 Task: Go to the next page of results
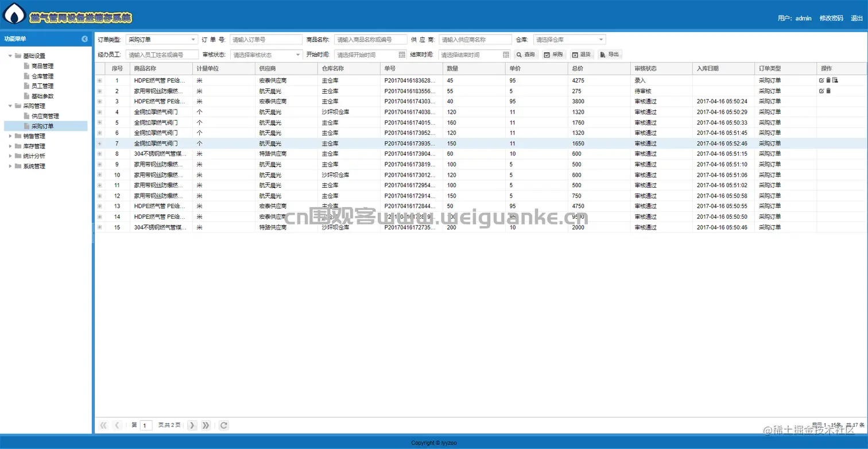coord(192,425)
